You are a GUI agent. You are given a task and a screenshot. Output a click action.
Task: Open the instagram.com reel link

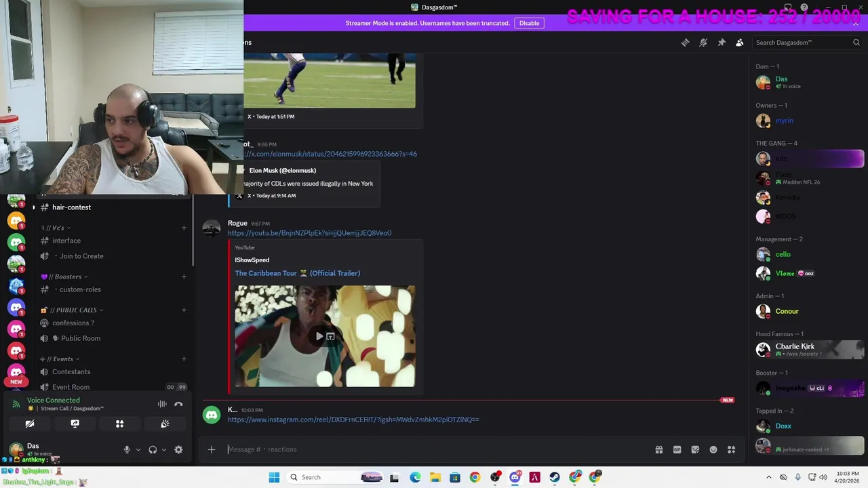click(353, 420)
